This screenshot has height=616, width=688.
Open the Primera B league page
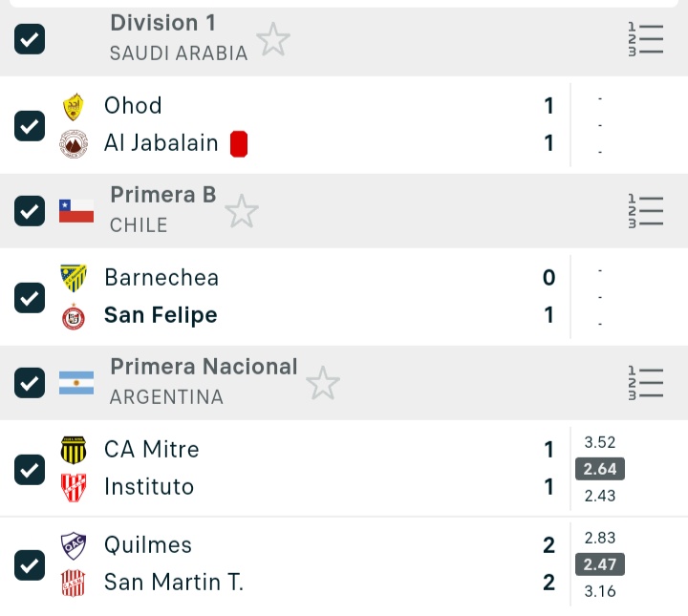point(163,195)
